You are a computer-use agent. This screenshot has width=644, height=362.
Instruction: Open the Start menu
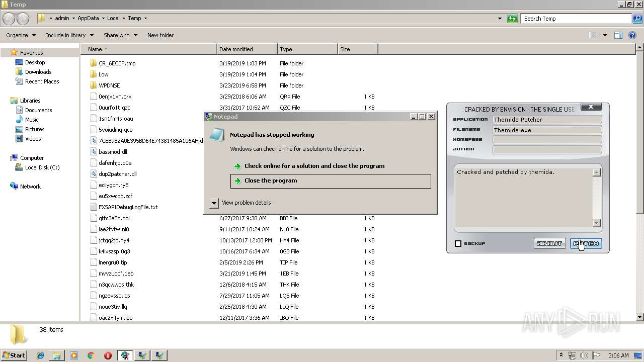(x=14, y=355)
